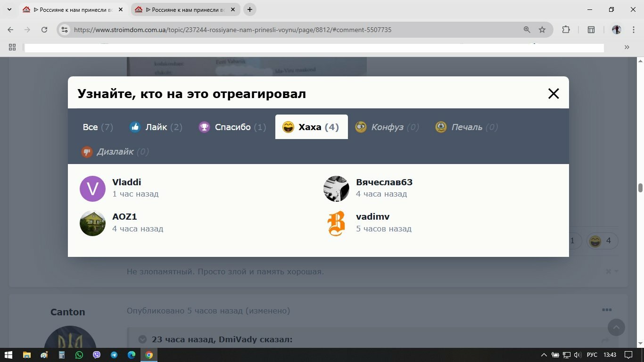Show all reactions via Все tab

point(98,127)
